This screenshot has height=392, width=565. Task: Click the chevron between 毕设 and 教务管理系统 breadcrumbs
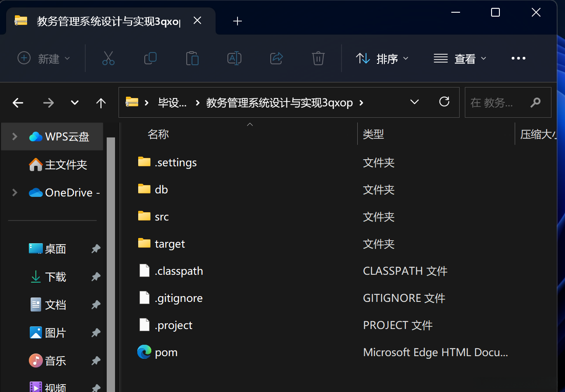coord(198,103)
